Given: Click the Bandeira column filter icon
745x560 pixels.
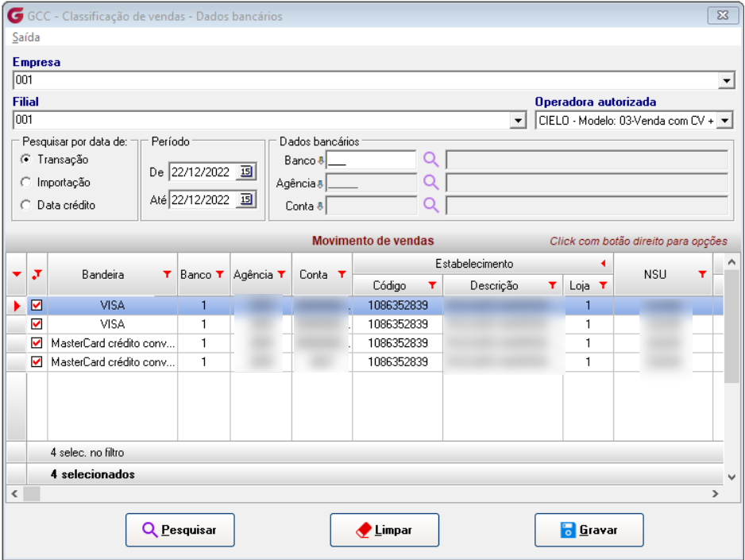Looking at the screenshot, I should tap(167, 274).
